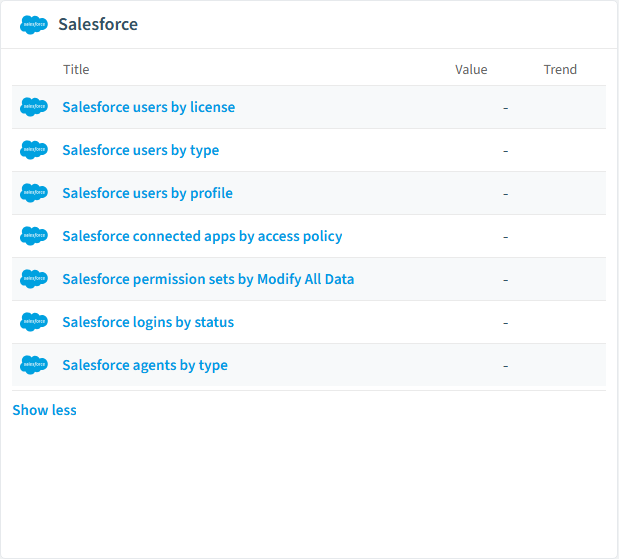Image resolution: width=619 pixels, height=559 pixels.
Task: Click the Salesforce logo in the panel header
Action: coord(34,24)
